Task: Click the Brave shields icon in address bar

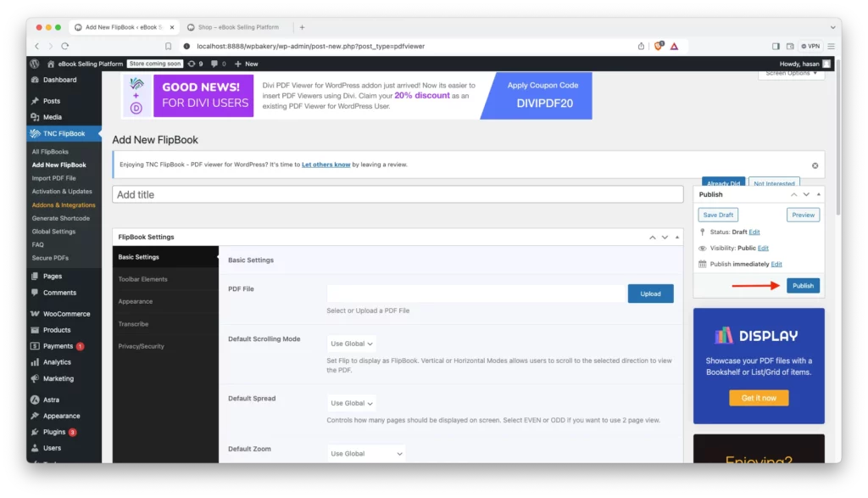Action: 659,46
